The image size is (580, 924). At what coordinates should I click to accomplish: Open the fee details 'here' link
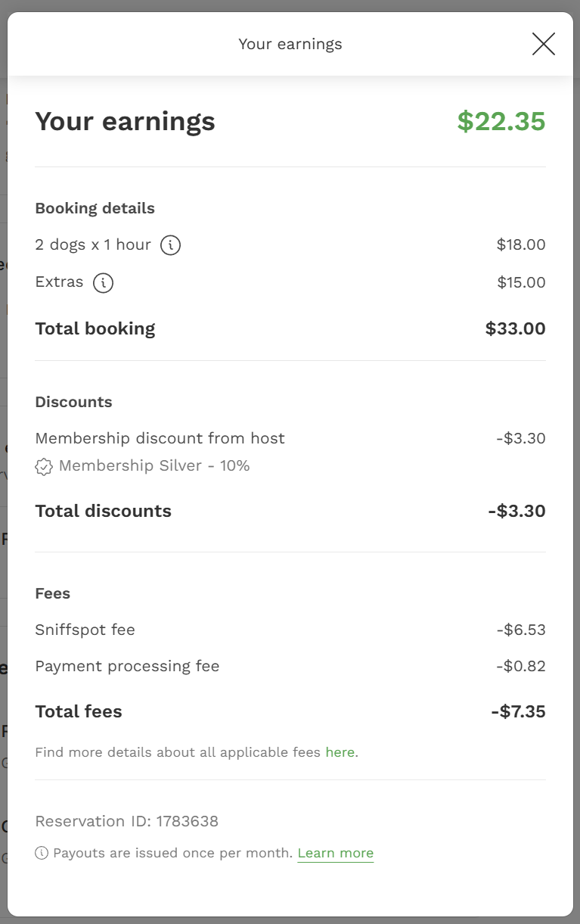coord(340,752)
